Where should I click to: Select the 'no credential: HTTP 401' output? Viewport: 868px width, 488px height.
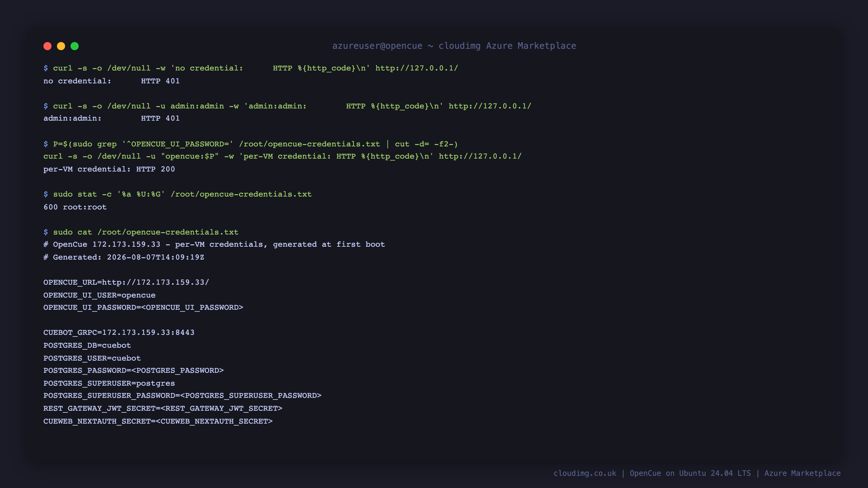[x=112, y=81]
